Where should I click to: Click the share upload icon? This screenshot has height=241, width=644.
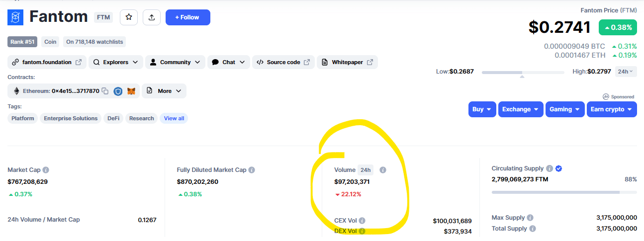pos(152,17)
